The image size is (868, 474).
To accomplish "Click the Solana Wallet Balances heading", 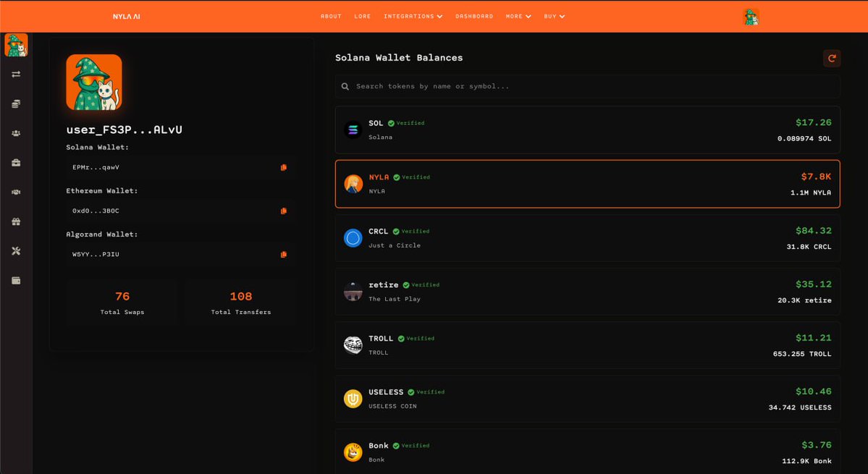I will pyautogui.click(x=399, y=57).
